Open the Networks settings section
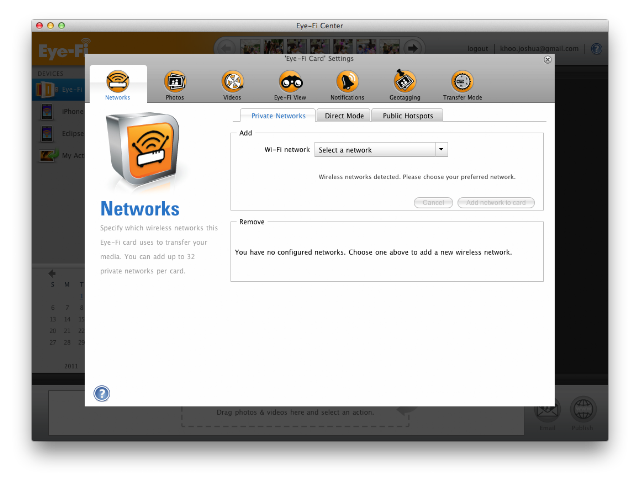This screenshot has width=640, height=485. tap(118, 85)
